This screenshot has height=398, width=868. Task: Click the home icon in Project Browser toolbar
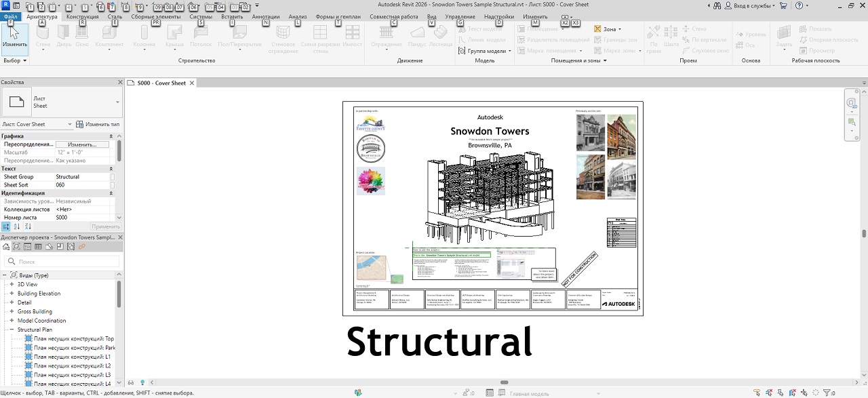pyautogui.click(x=6, y=247)
